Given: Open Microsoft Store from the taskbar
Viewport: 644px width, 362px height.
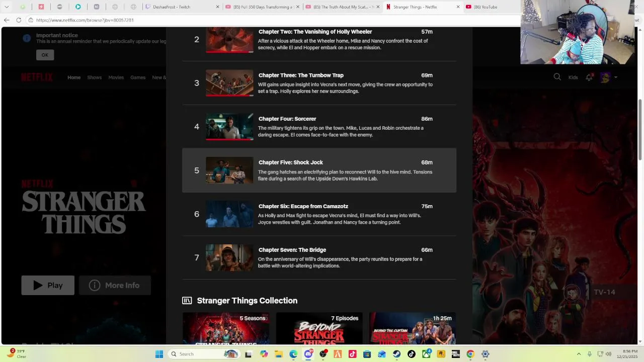Looking at the screenshot, I should (x=367, y=354).
